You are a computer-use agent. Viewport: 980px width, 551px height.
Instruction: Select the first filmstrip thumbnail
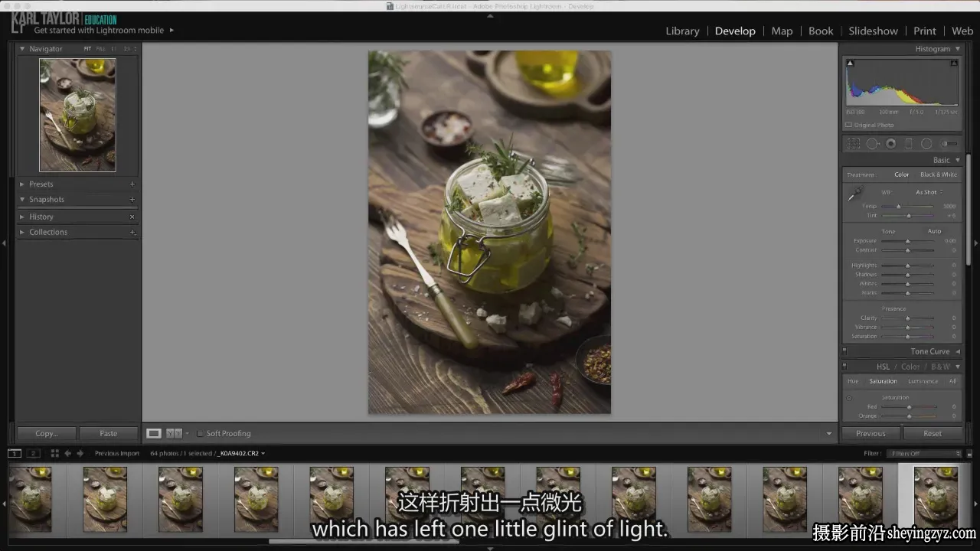point(30,499)
